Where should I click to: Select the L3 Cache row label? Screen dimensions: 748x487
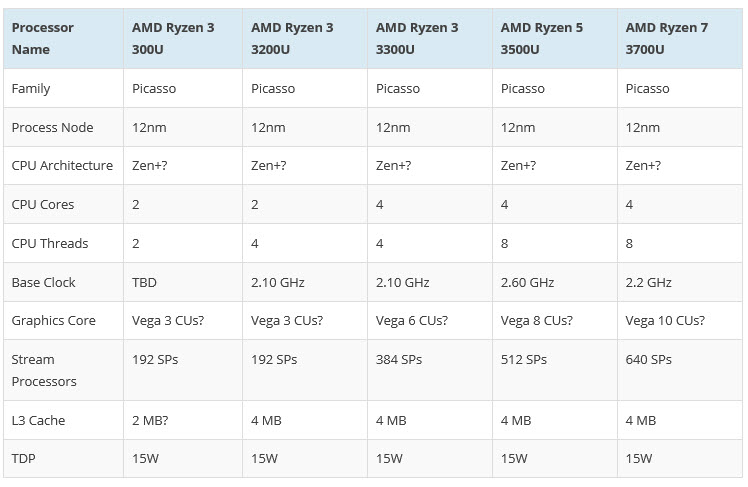tap(38, 420)
